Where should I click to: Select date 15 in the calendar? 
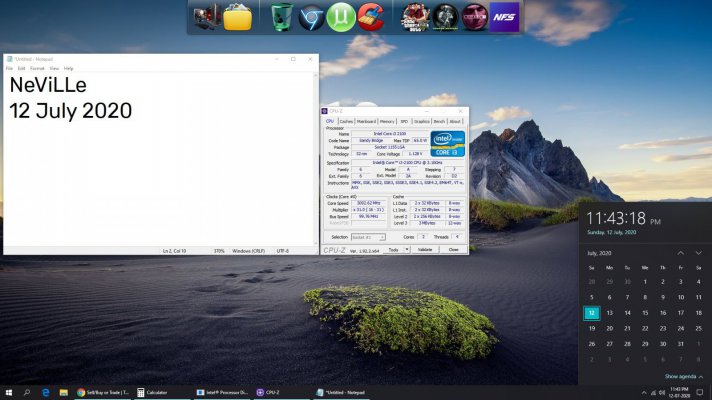[645, 313]
